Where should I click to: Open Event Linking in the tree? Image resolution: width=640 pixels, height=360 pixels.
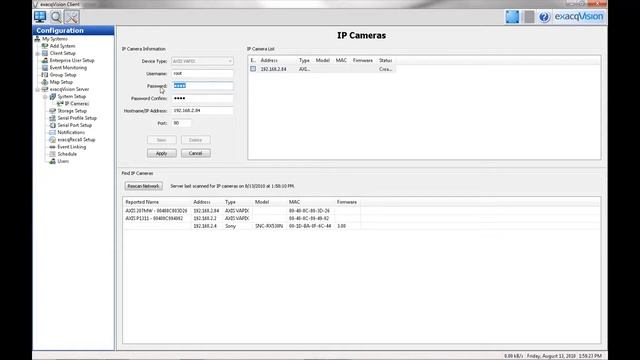[x=71, y=147]
